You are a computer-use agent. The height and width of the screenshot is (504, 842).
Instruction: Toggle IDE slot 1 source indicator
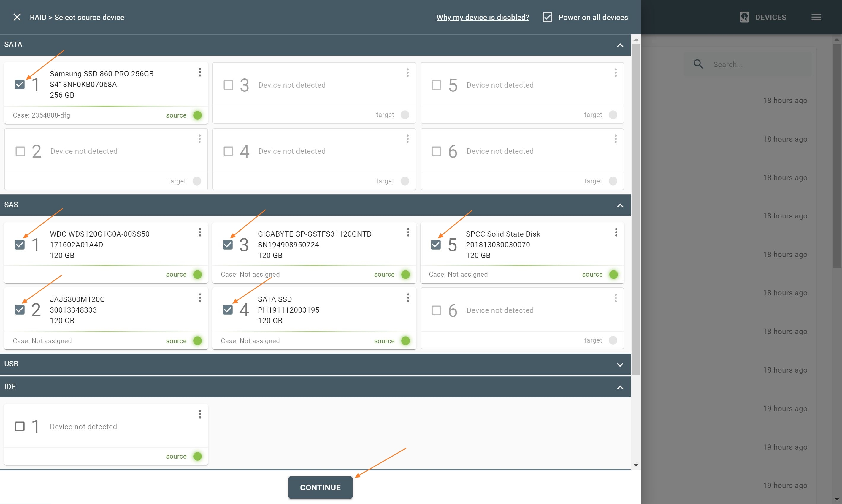pyautogui.click(x=198, y=456)
